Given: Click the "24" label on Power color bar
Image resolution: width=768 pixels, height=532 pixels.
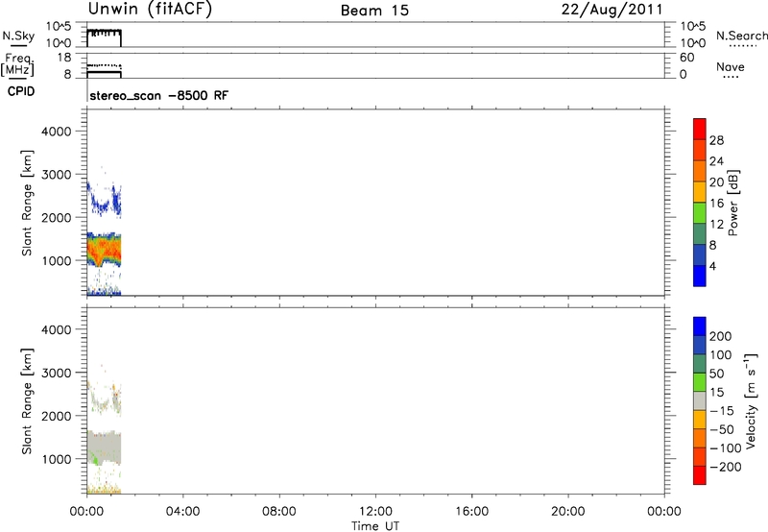Looking at the screenshot, I should coord(716,161).
